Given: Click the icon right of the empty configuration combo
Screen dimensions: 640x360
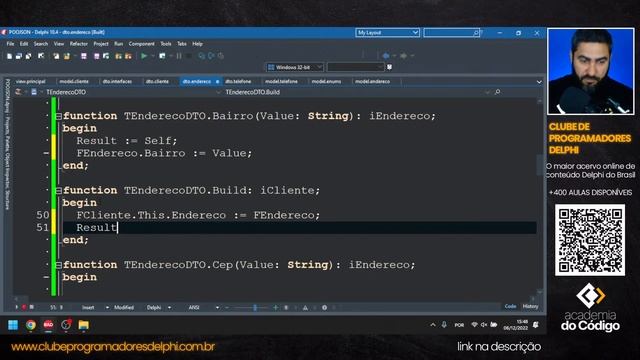Looking at the screenshot, I should (x=389, y=67).
